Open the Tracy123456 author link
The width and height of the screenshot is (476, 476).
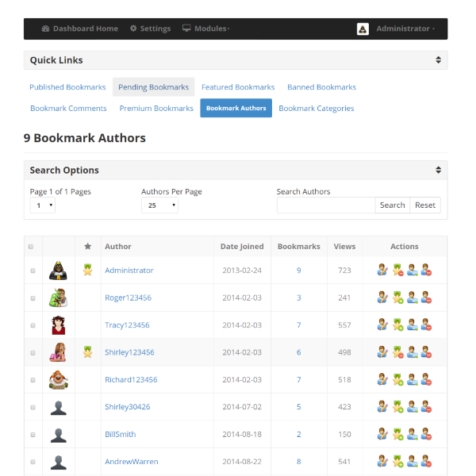coord(127,324)
